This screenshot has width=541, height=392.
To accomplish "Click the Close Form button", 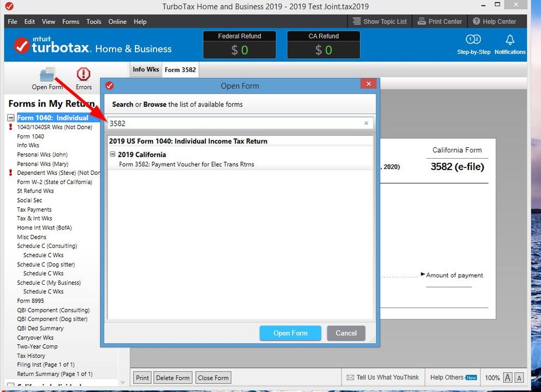I will (213, 378).
